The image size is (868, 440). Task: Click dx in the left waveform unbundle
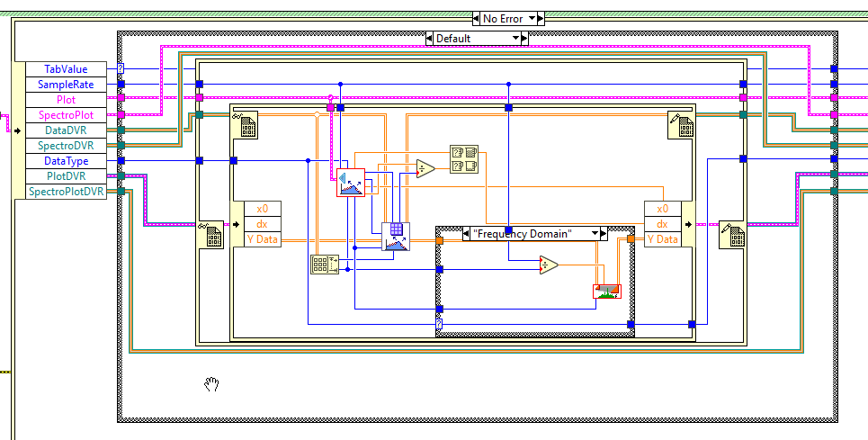click(263, 224)
